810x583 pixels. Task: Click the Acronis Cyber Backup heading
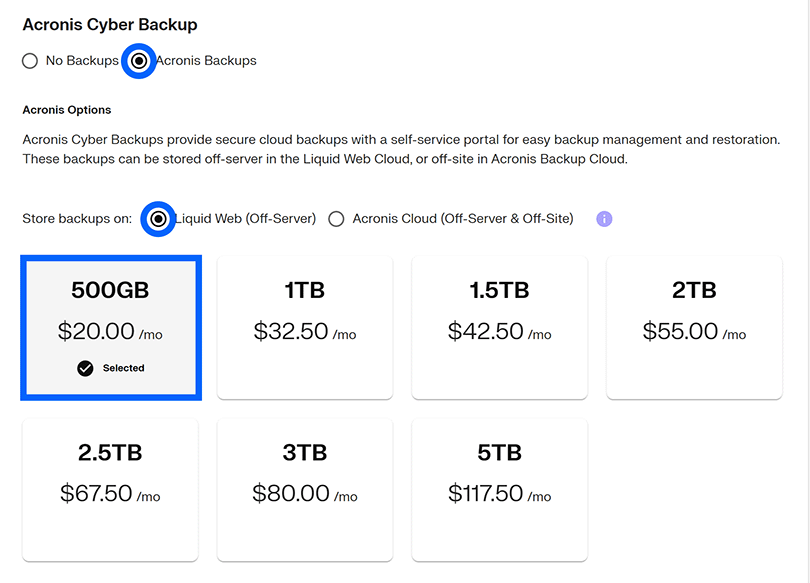(x=110, y=24)
